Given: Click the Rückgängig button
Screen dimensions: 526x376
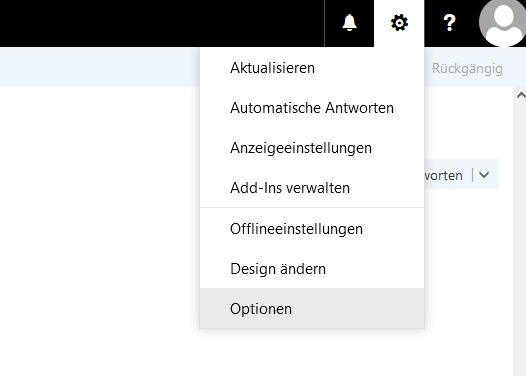Looking at the screenshot, I should pyautogui.click(x=467, y=68).
